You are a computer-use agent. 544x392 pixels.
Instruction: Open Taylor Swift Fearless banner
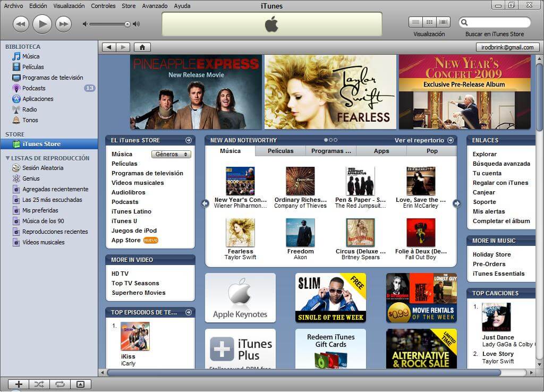click(330, 92)
